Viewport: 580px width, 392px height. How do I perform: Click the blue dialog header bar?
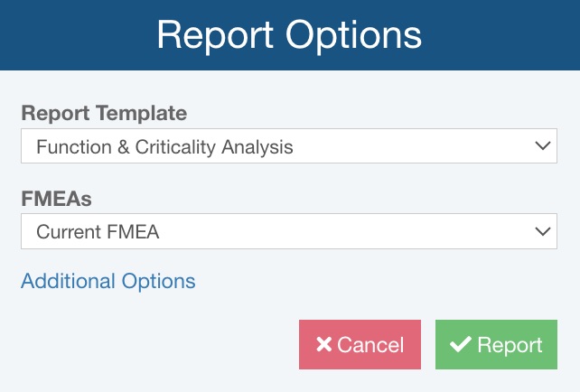pos(506,35)
